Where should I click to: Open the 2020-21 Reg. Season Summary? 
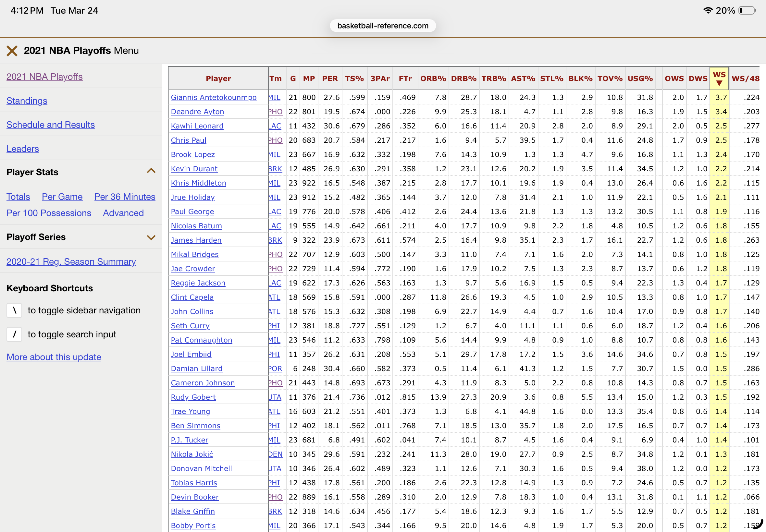71,262
